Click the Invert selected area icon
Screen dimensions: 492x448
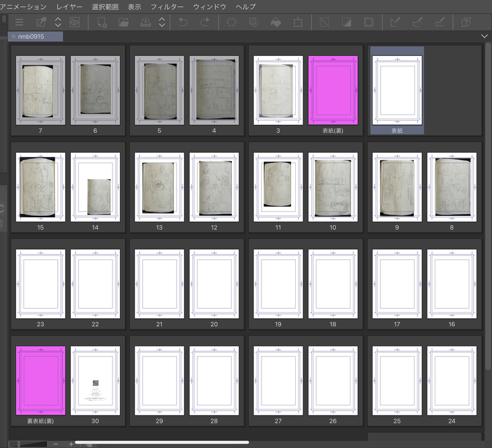346,22
